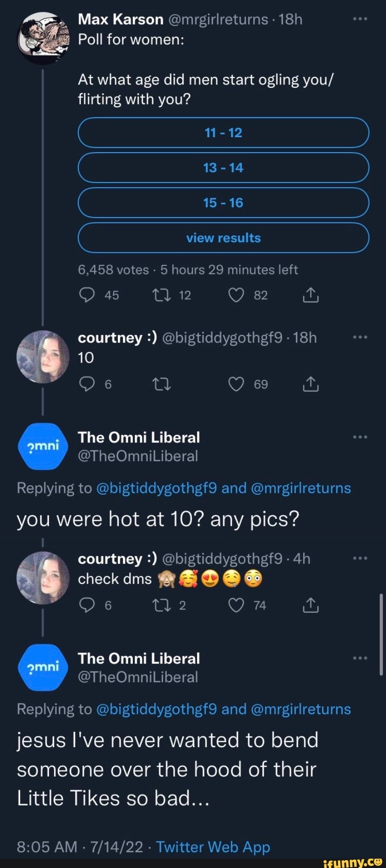Click the scrollbar thumb on the right edge
Image resolution: width=386 pixels, height=868 pixels.
[381, 635]
